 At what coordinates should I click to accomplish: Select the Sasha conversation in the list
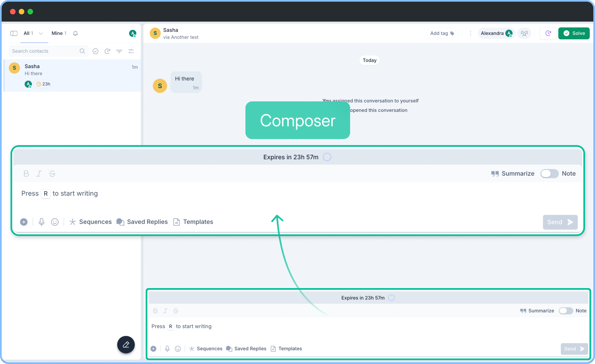click(73, 75)
